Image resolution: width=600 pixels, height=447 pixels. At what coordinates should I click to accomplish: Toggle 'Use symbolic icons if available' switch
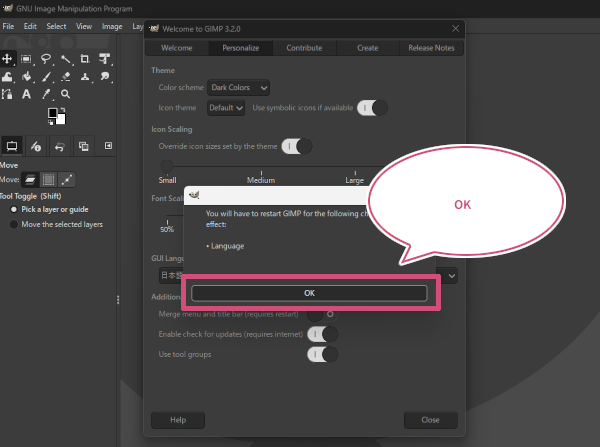372,108
